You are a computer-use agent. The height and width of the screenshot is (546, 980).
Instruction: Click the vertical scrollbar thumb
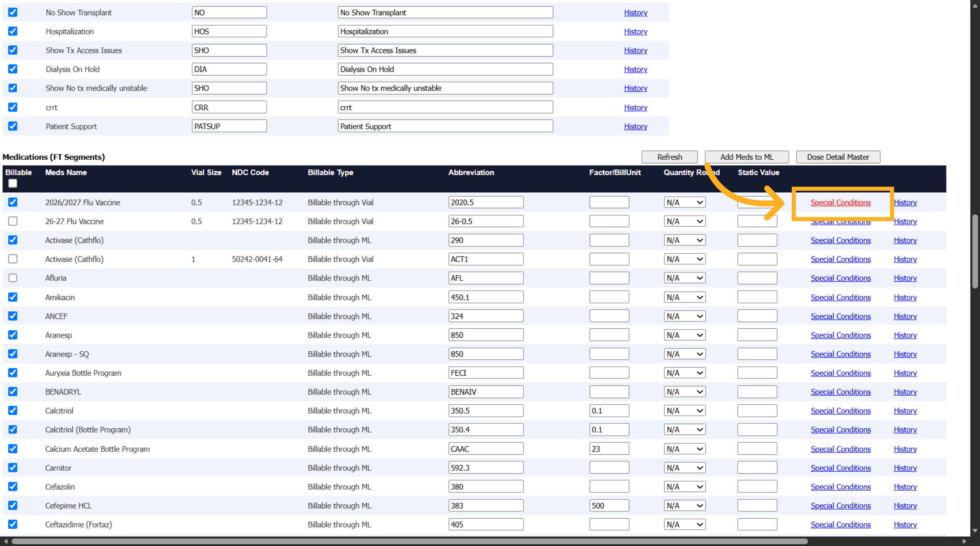tap(975, 251)
